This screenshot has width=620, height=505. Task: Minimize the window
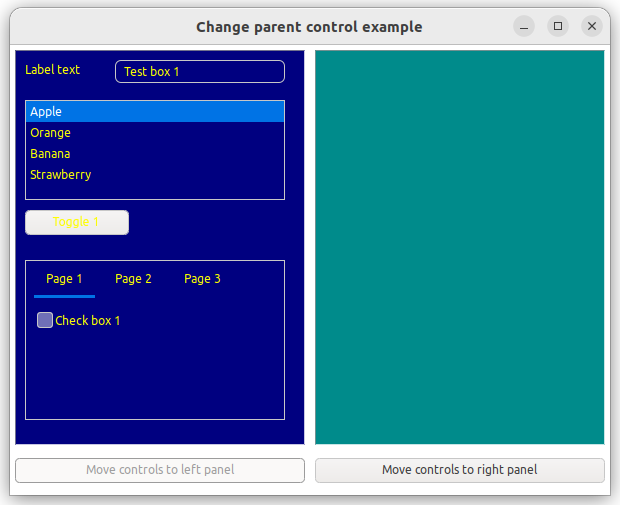pos(524,27)
